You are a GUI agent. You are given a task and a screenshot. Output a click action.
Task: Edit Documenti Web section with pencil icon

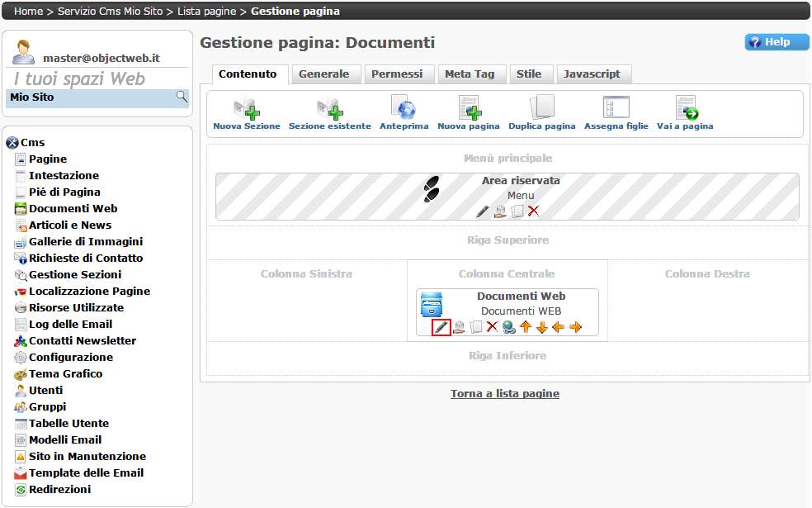click(x=441, y=327)
